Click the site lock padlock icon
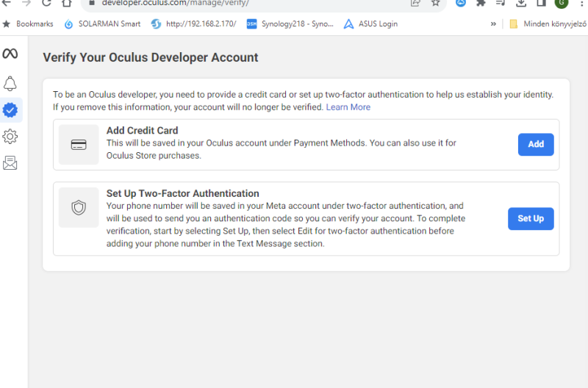 click(x=92, y=3)
